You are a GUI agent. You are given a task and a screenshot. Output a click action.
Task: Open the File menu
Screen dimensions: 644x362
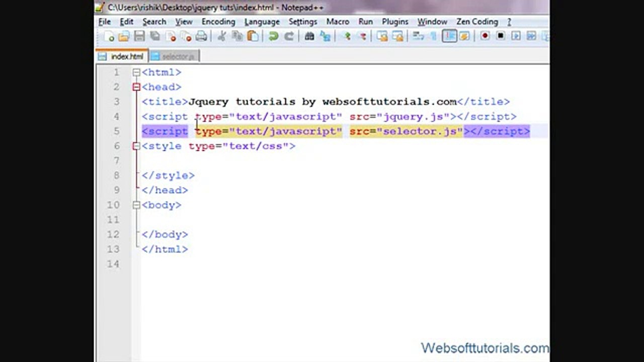point(105,22)
